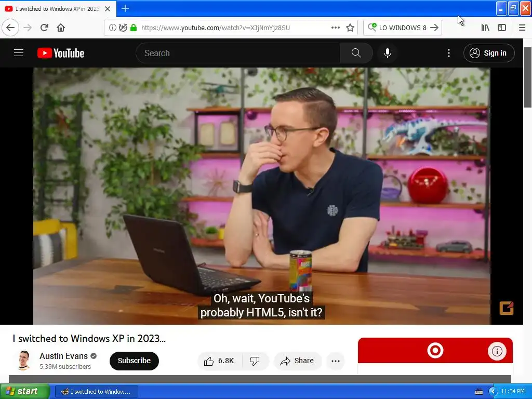Image resolution: width=532 pixels, height=399 pixels.
Task: Open tracking protection shield icon
Action: pyautogui.click(x=123, y=28)
